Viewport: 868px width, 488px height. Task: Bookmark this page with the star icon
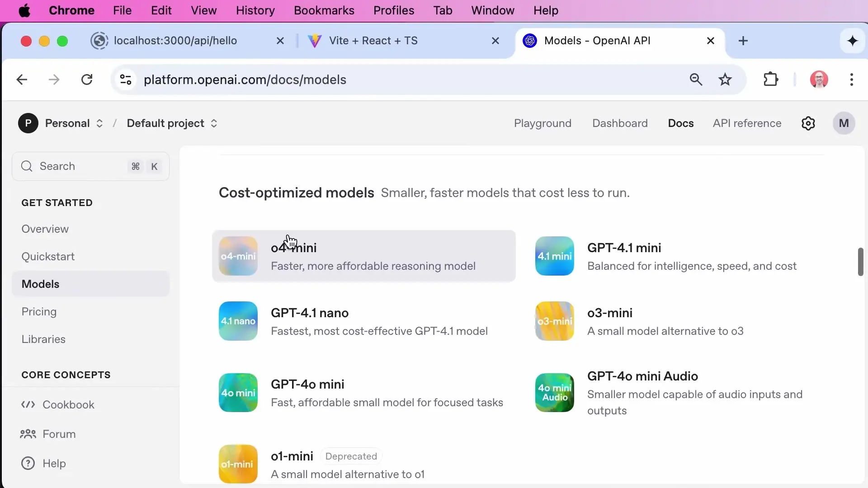click(x=725, y=80)
